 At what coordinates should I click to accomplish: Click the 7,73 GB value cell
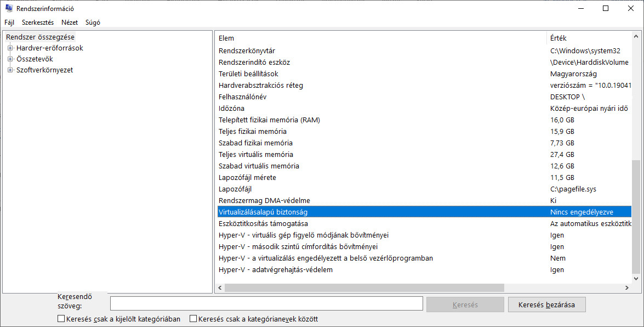click(562, 143)
